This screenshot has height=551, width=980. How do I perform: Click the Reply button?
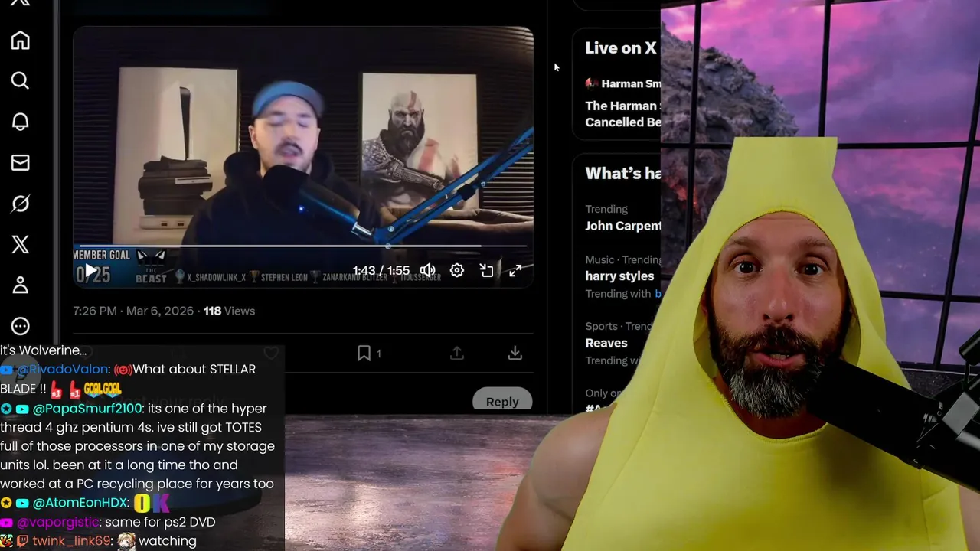[x=502, y=401]
